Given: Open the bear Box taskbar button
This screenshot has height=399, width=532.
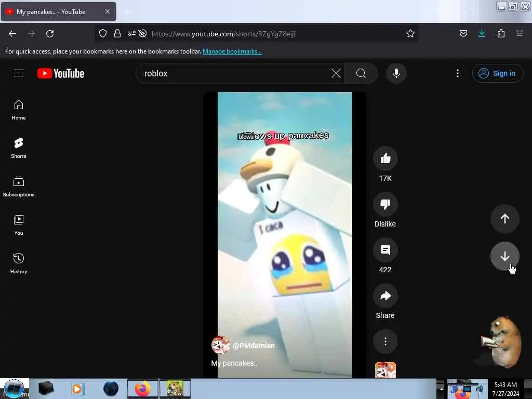Looking at the screenshot, I should click(175, 389).
